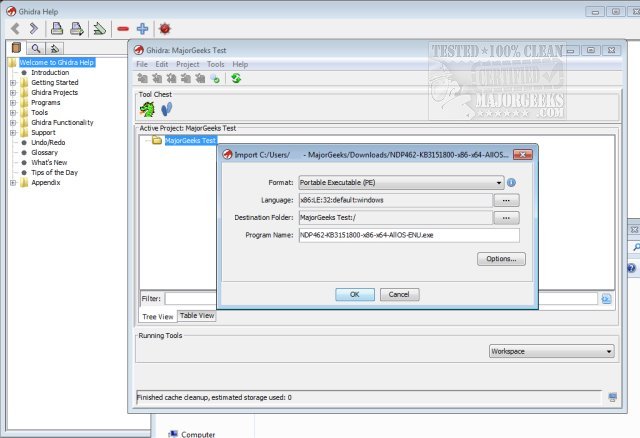
Task: Open the File menu in Ghidra project window
Action: (x=142, y=64)
